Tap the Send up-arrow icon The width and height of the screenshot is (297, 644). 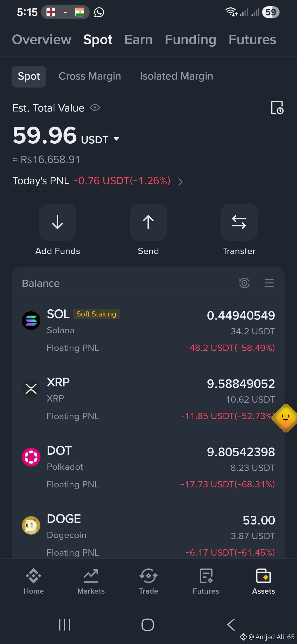[x=148, y=222]
